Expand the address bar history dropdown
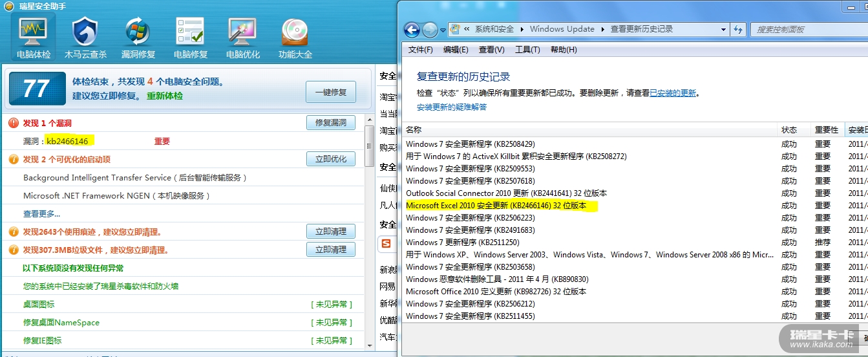 coord(724,29)
